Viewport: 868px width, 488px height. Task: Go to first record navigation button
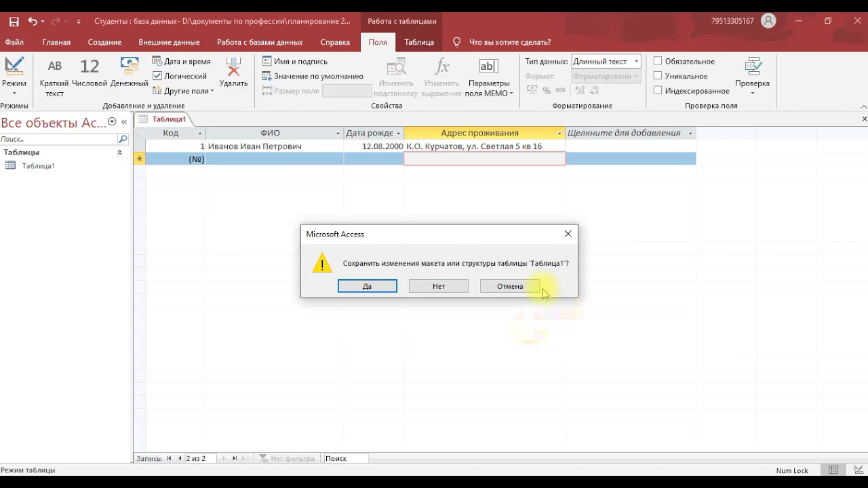[x=169, y=459]
